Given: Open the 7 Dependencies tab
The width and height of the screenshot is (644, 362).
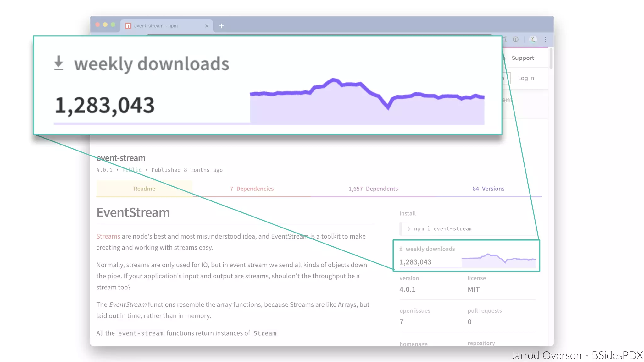Looking at the screenshot, I should coord(252,189).
